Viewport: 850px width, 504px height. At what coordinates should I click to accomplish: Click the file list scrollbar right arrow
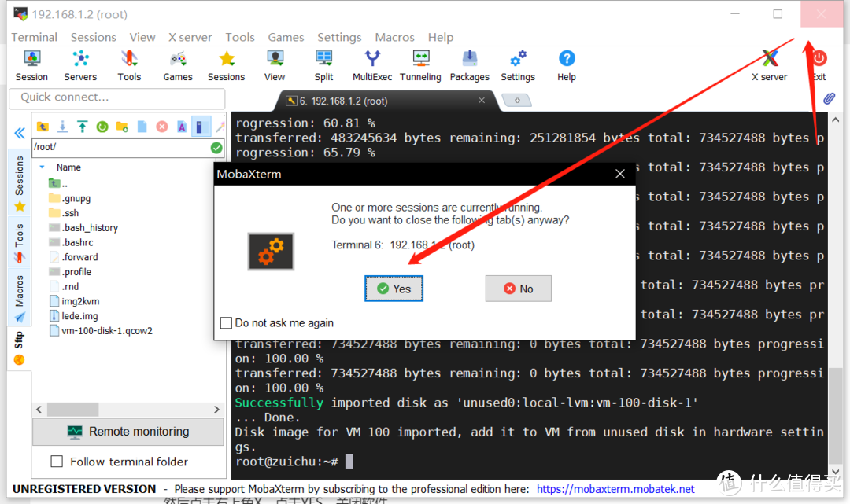pos(217,410)
